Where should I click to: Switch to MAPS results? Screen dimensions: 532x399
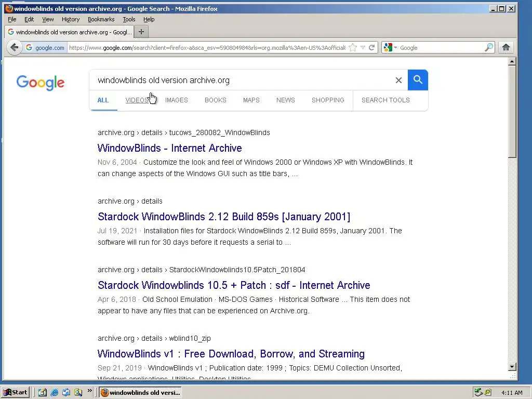tap(251, 100)
